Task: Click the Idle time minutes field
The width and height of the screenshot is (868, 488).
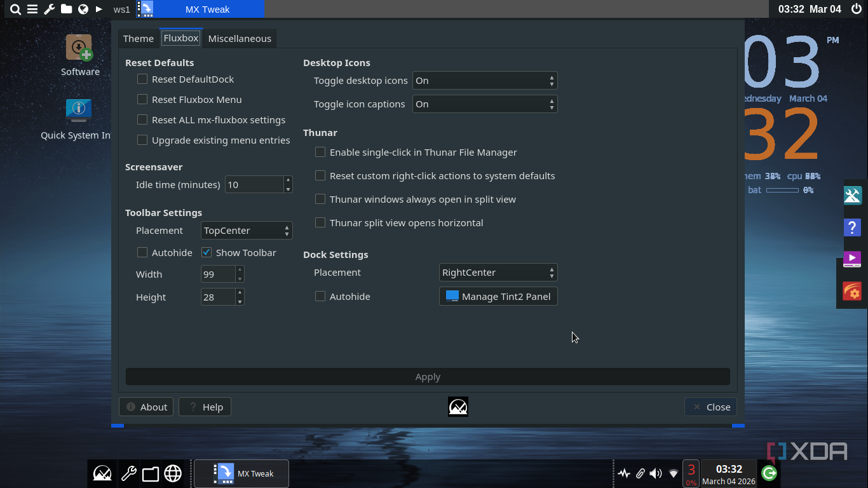Action: point(254,184)
